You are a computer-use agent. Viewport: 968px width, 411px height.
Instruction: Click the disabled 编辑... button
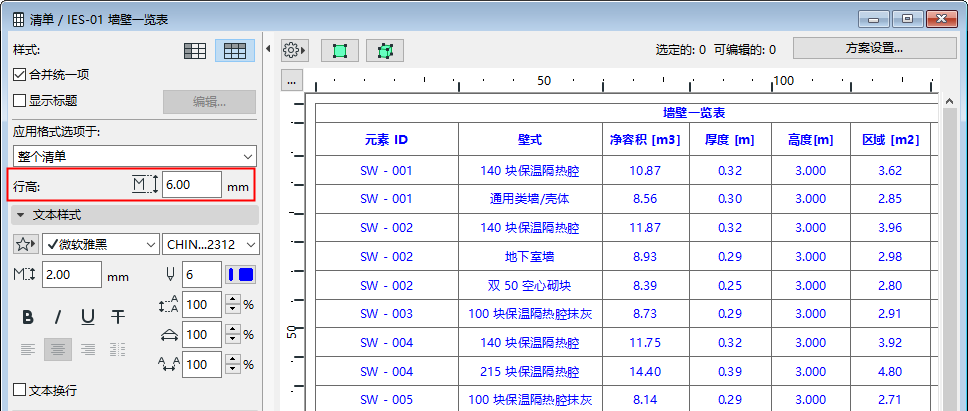pyautogui.click(x=209, y=102)
